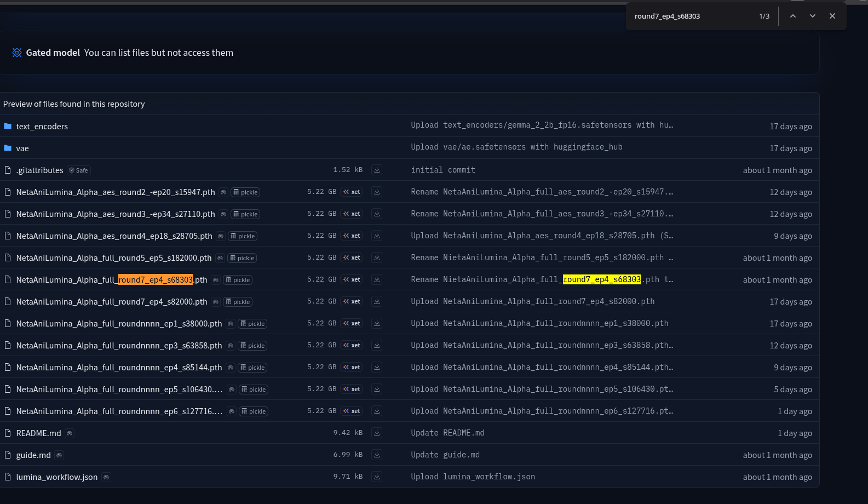Open commit 'Upload lumina_workflow.json'

tap(473, 477)
